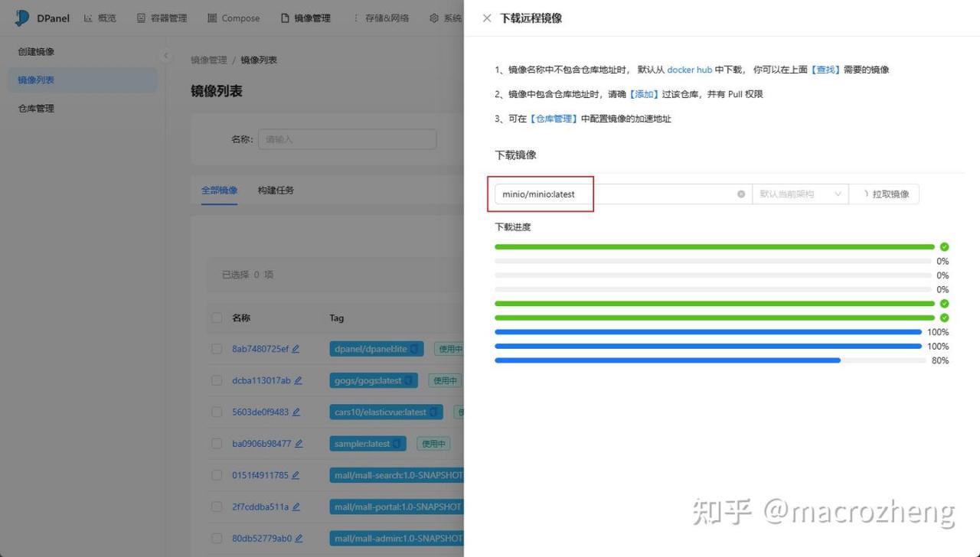Click the first 0% progress bar
This screenshot has width=980, height=557.
tap(713, 261)
